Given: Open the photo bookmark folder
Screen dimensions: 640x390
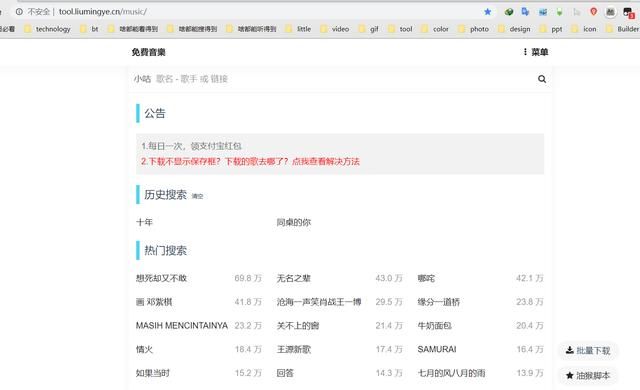Looking at the screenshot, I should 474,29.
